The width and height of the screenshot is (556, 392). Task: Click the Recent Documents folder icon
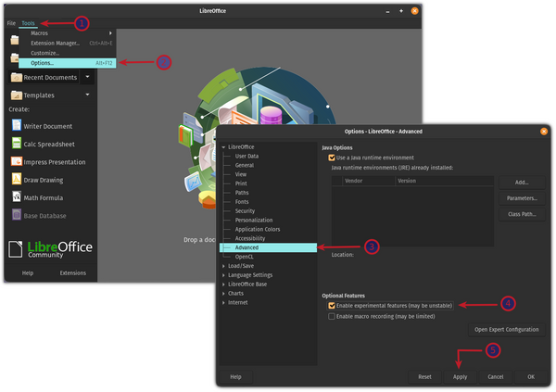tap(17, 78)
